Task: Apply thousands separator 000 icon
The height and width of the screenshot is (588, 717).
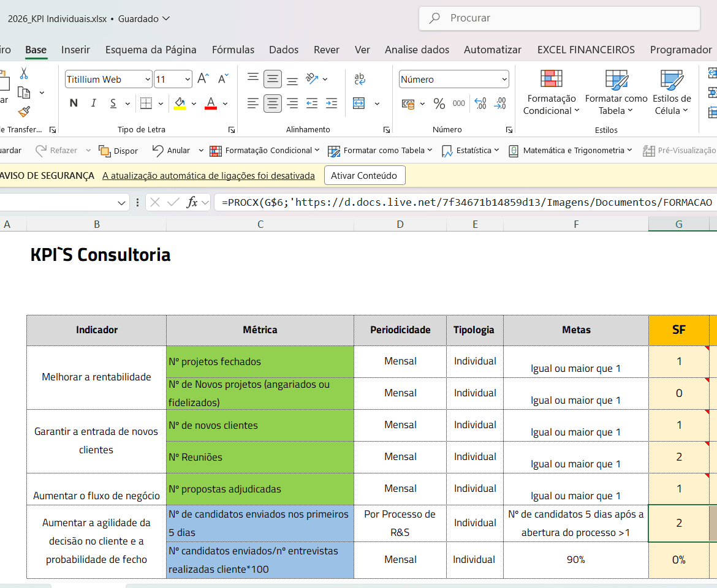Action: pos(458,104)
